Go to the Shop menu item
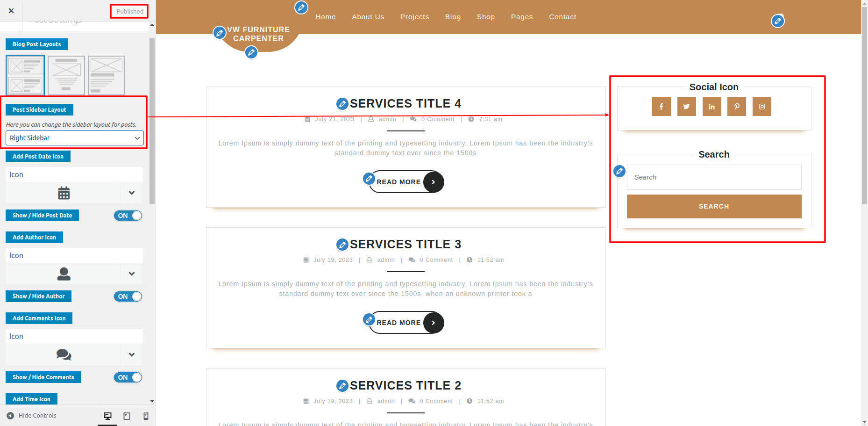The height and width of the screenshot is (426, 868). 485,17
